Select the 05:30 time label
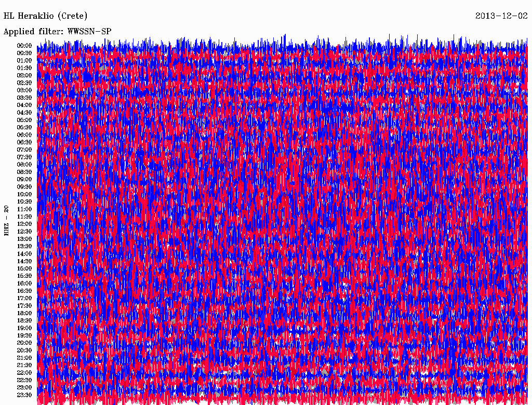This screenshot has height=405, width=532. (24, 128)
